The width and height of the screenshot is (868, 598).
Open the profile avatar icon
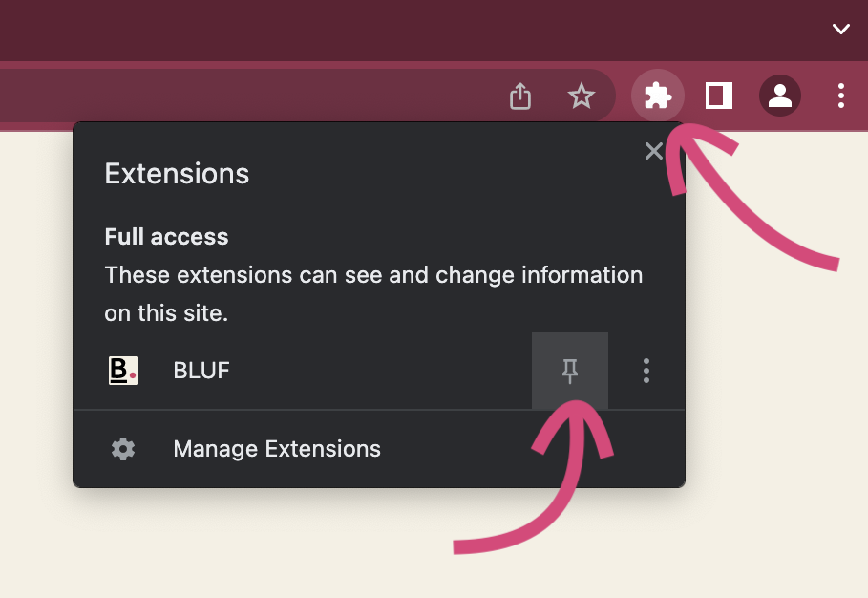tap(780, 96)
